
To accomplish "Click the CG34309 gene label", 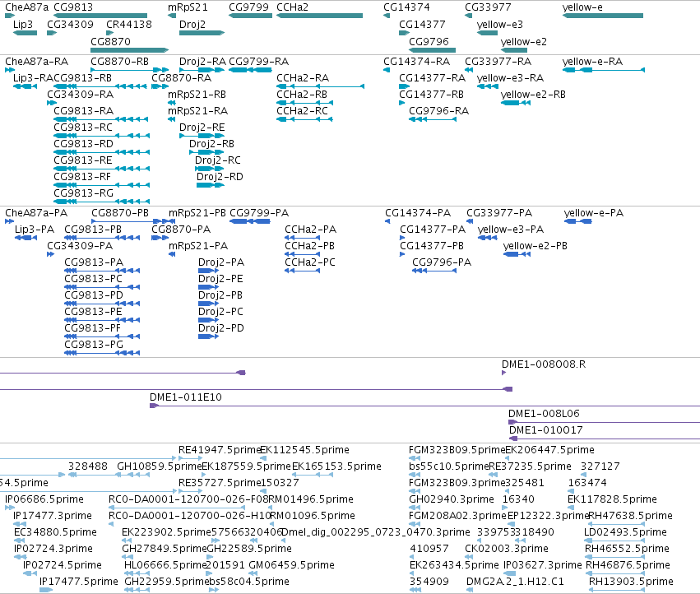I will (70, 24).
